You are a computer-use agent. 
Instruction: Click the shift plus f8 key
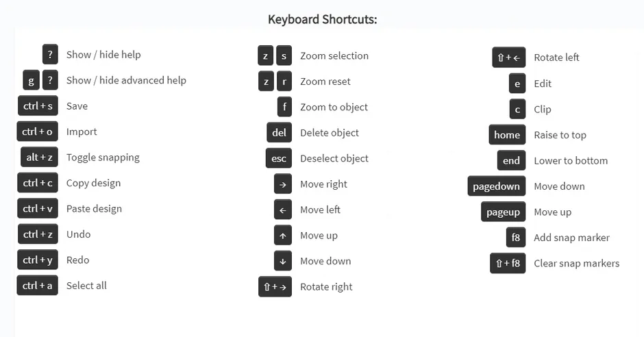(508, 263)
